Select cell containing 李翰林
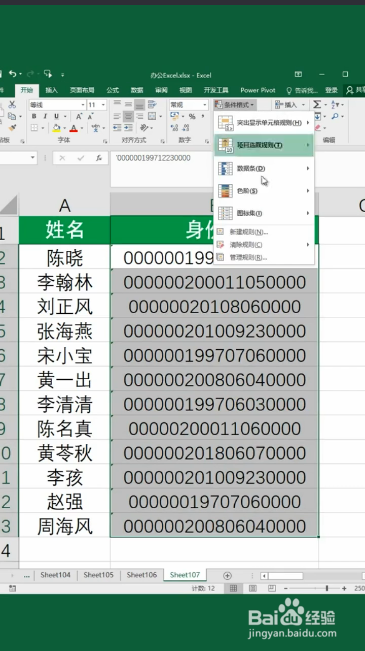Viewport: 365px width, 651px height. [x=64, y=282]
